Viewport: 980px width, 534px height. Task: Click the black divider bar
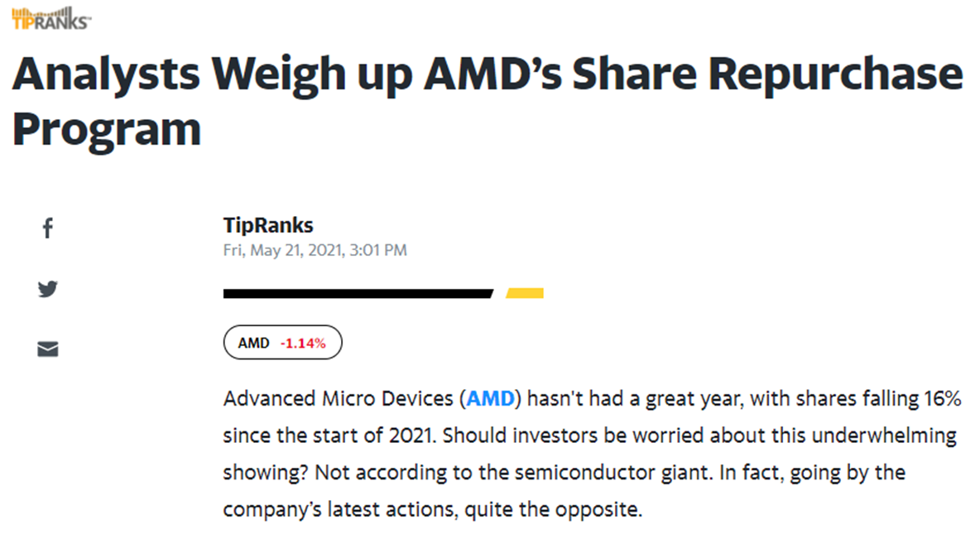tap(358, 293)
